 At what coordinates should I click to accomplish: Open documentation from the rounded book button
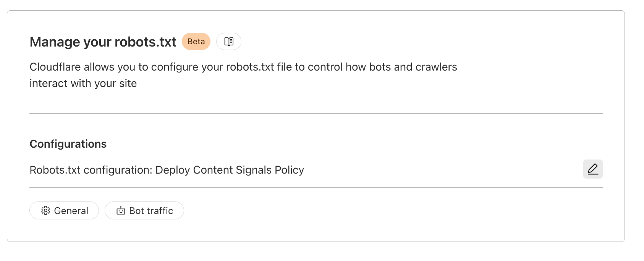228,41
